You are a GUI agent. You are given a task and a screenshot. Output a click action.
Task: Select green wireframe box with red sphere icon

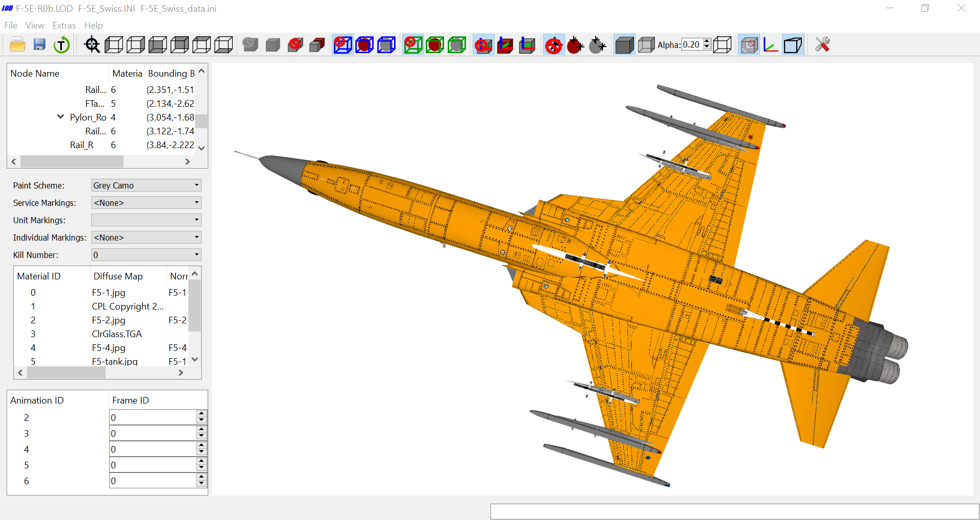point(435,45)
